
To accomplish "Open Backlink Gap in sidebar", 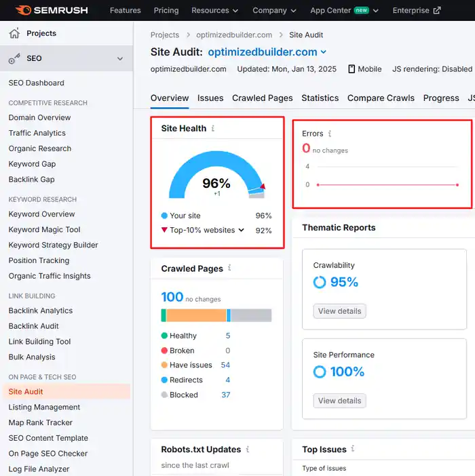I will [x=31, y=180].
